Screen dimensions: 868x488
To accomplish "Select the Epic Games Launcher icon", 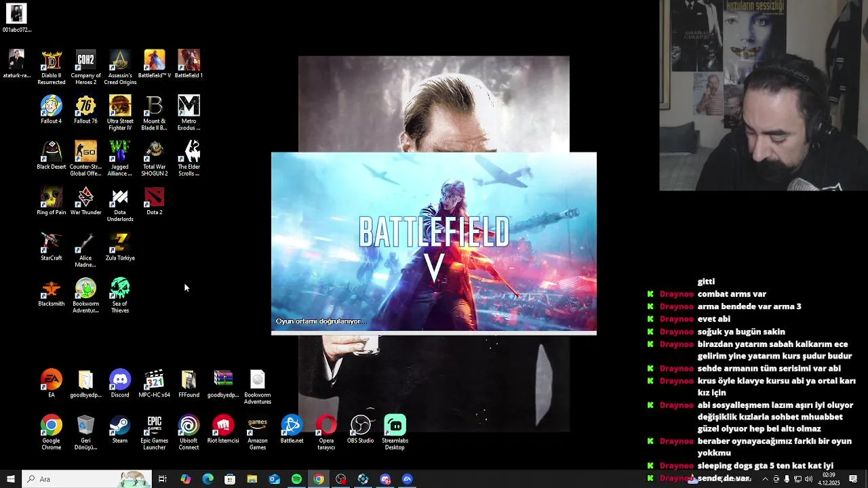I will [155, 432].
